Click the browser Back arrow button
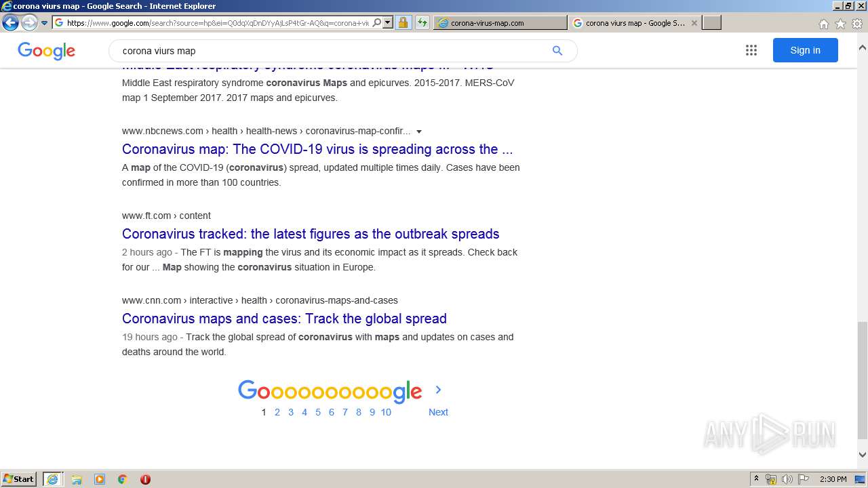The image size is (868, 488). (10, 23)
